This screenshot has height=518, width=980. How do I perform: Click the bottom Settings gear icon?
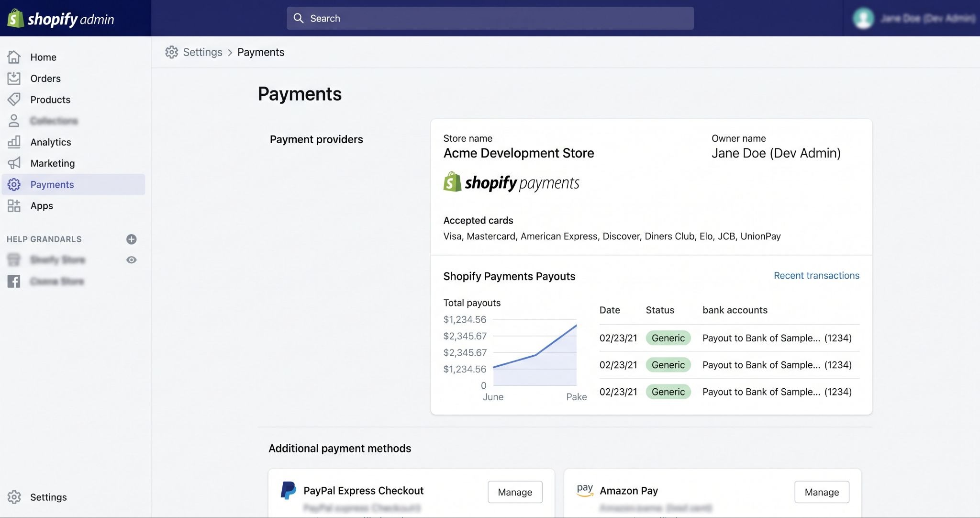[14, 497]
